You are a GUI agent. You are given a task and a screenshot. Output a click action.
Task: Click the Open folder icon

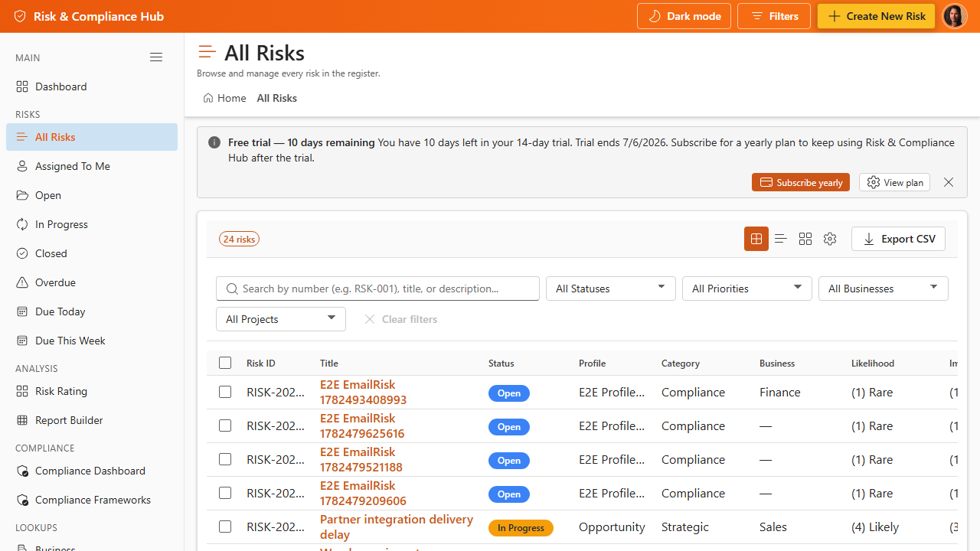pos(22,195)
